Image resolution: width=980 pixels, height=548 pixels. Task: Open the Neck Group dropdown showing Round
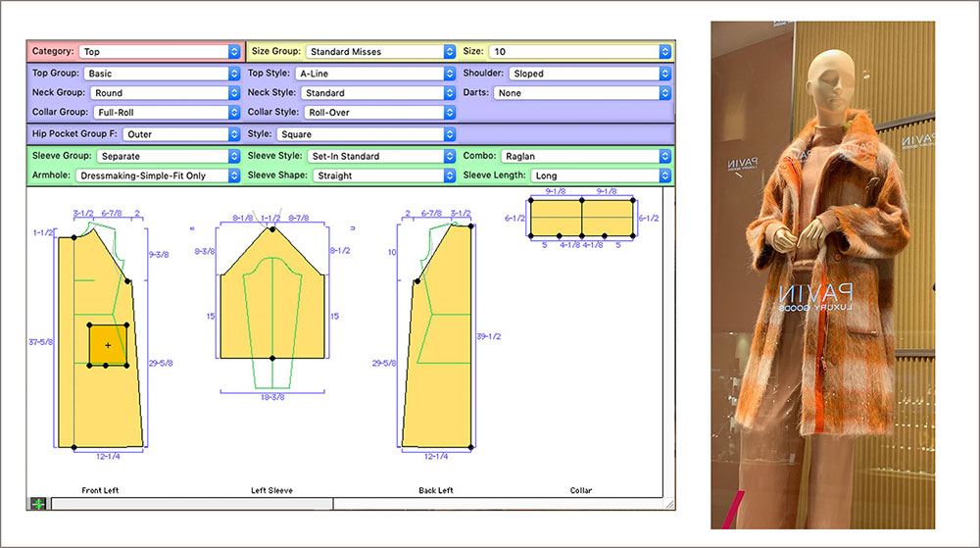click(165, 92)
